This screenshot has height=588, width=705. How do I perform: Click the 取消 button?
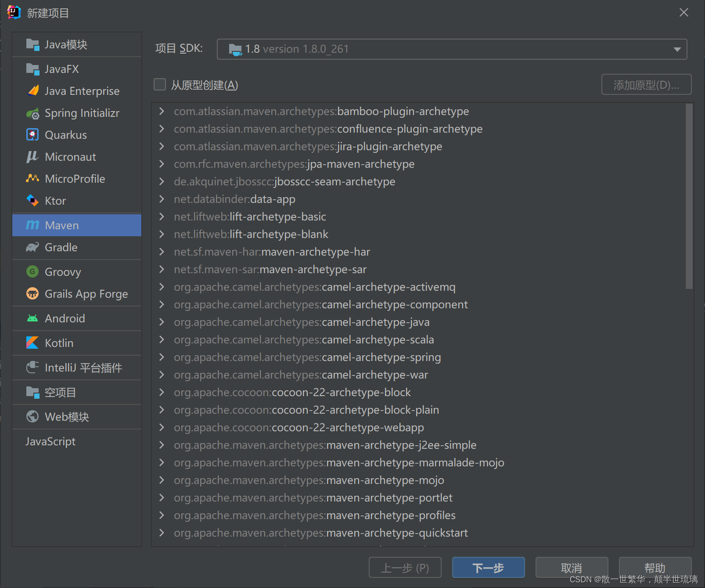(x=572, y=568)
